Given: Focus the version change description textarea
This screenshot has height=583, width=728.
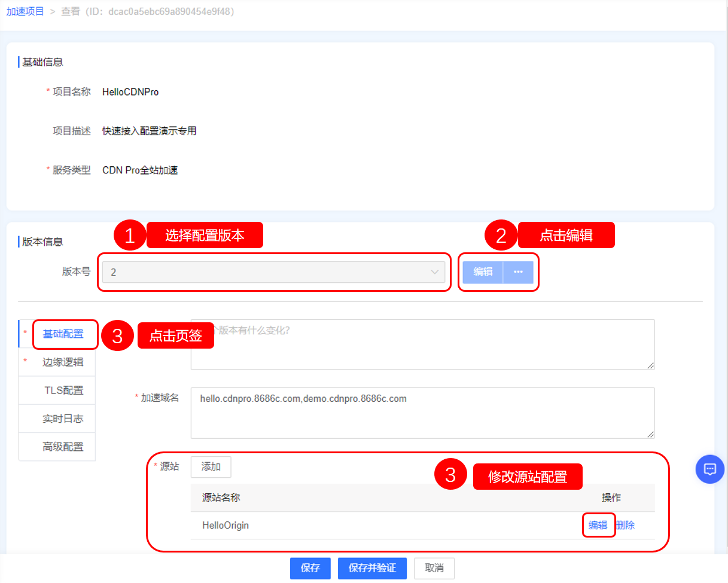Looking at the screenshot, I should pos(422,344).
